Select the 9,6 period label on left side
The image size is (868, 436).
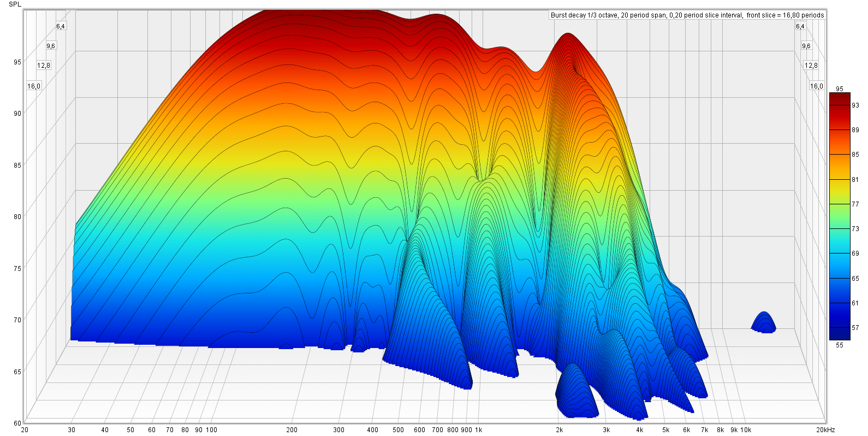coord(51,46)
